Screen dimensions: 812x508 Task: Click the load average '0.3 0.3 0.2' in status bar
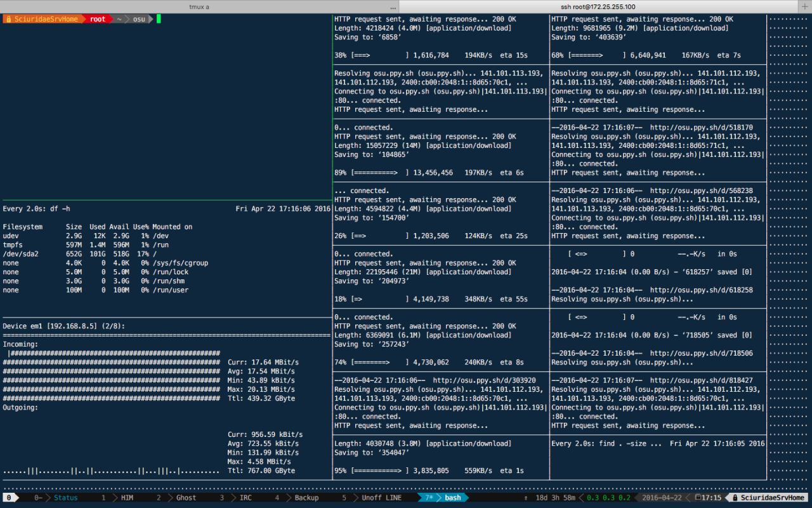click(x=608, y=498)
